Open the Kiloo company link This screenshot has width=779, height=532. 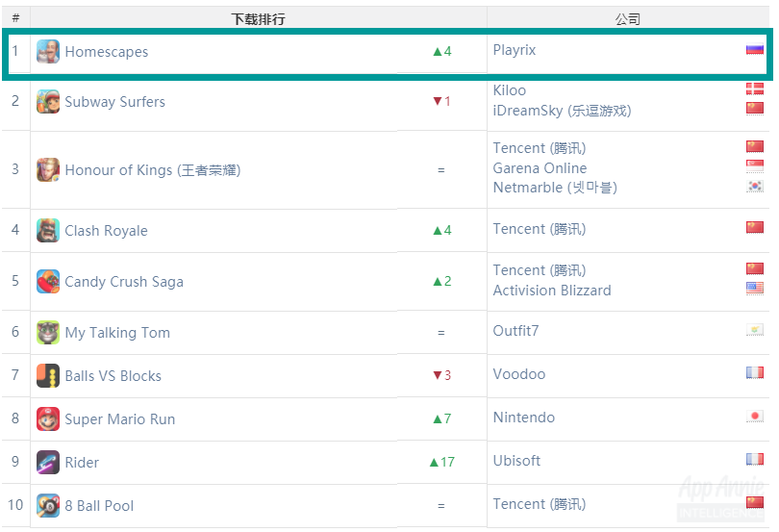(509, 90)
